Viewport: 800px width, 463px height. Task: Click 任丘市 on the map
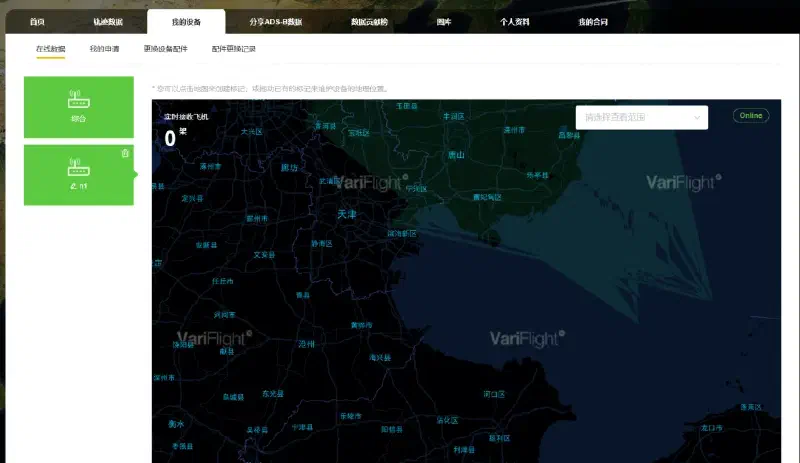pyautogui.click(x=223, y=281)
